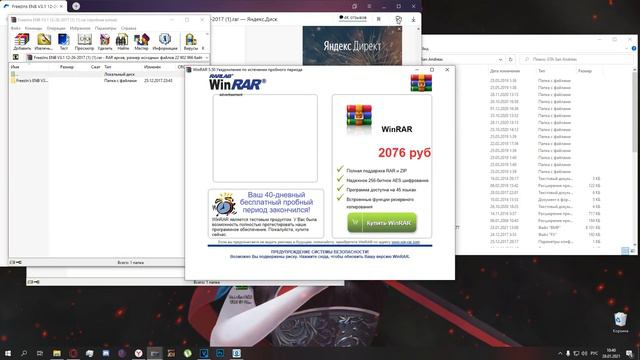
Task: Click the Просмотр (View) toolbar icon in WinRAR
Action: click(x=84, y=42)
